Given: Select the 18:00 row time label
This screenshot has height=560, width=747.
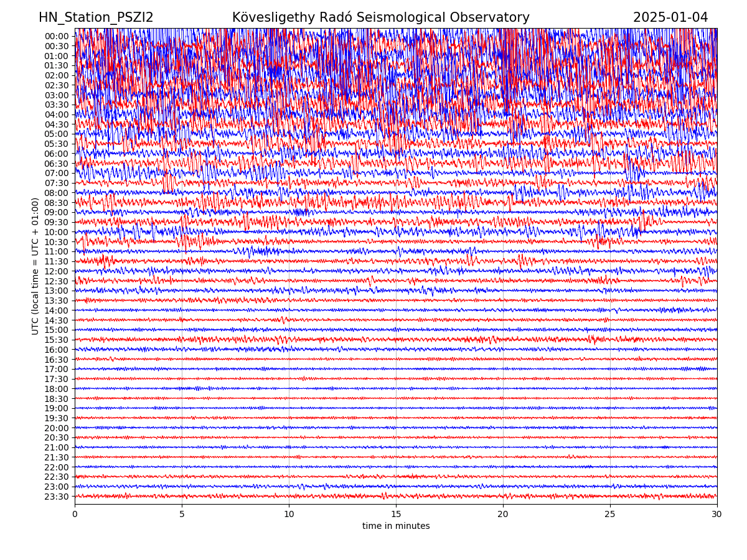Looking at the screenshot, I should 56,389.
